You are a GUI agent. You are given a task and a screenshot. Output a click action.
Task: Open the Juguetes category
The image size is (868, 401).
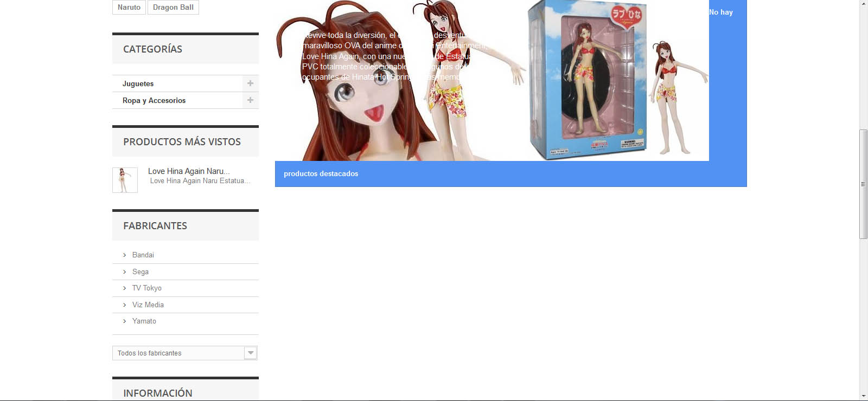coord(138,84)
